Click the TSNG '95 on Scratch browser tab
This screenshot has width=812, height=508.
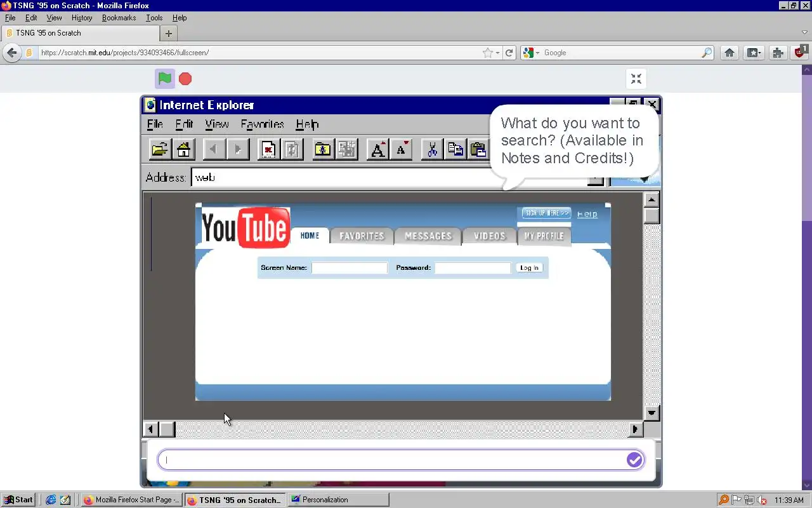point(80,33)
